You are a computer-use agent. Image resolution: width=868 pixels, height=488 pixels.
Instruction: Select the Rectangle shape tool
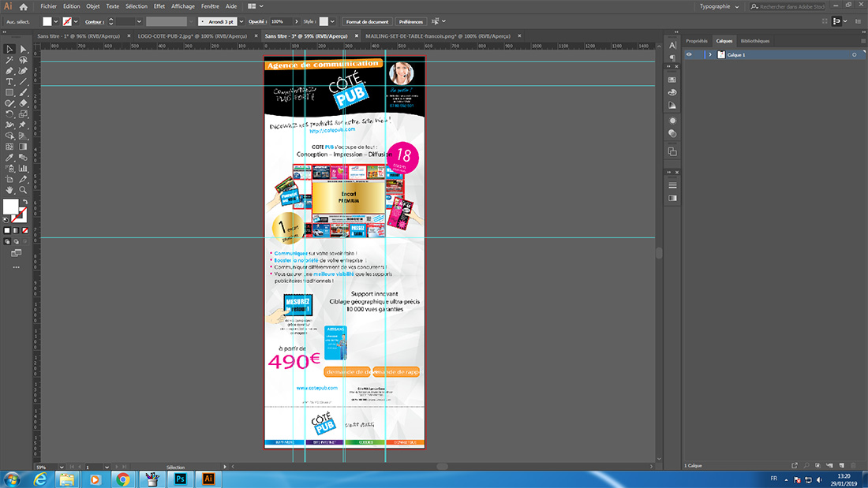click(9, 92)
